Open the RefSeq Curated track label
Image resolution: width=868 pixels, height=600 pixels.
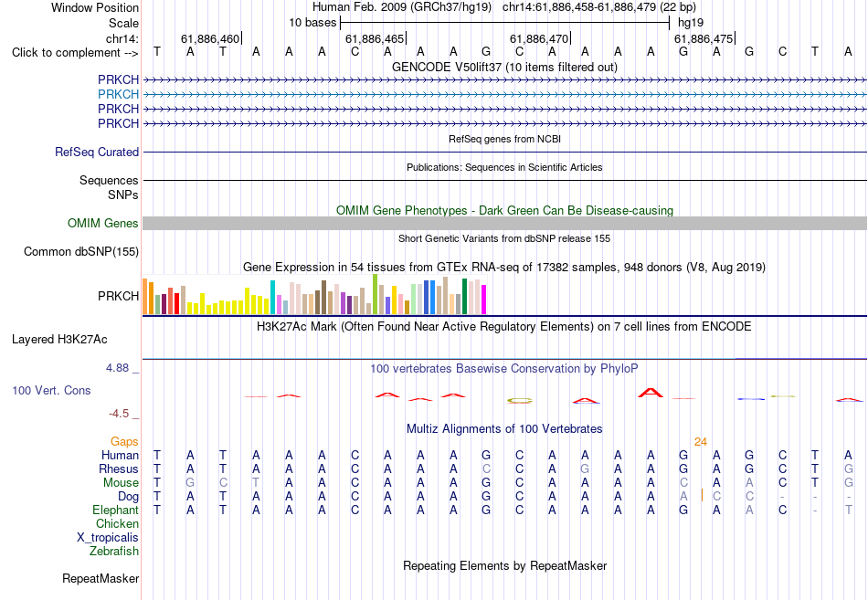pos(96,152)
